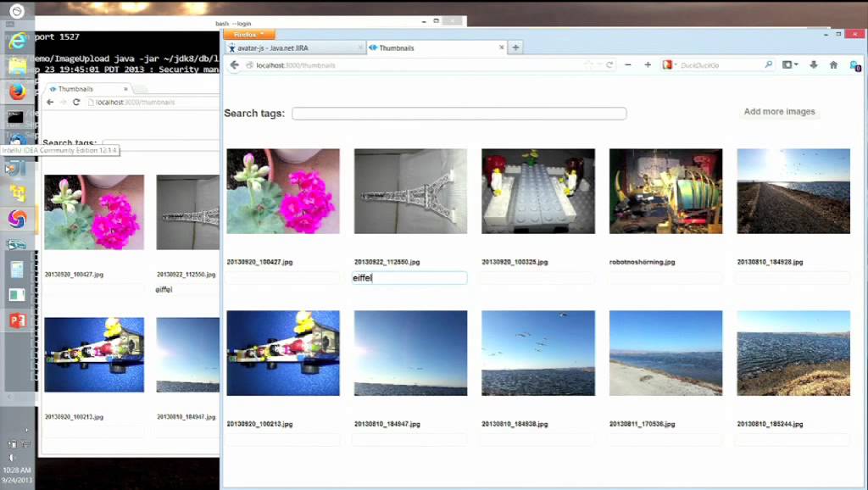Click the reload icon in the background browser window

[x=76, y=102]
